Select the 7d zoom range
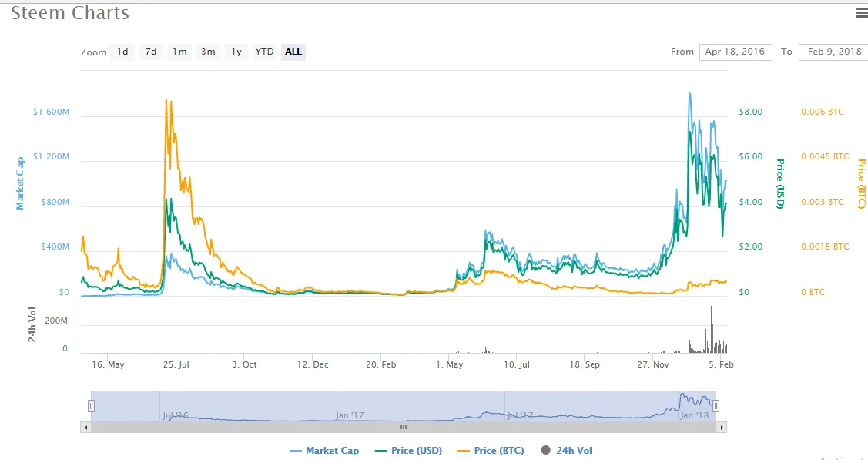 point(151,52)
